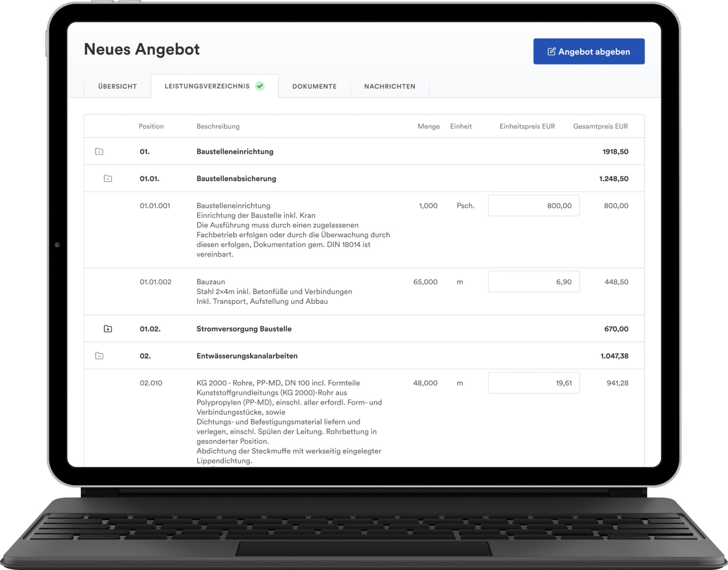The width and height of the screenshot is (728, 570).
Task: Select position 01.01.002 Bauzaun row
Action: 364,291
